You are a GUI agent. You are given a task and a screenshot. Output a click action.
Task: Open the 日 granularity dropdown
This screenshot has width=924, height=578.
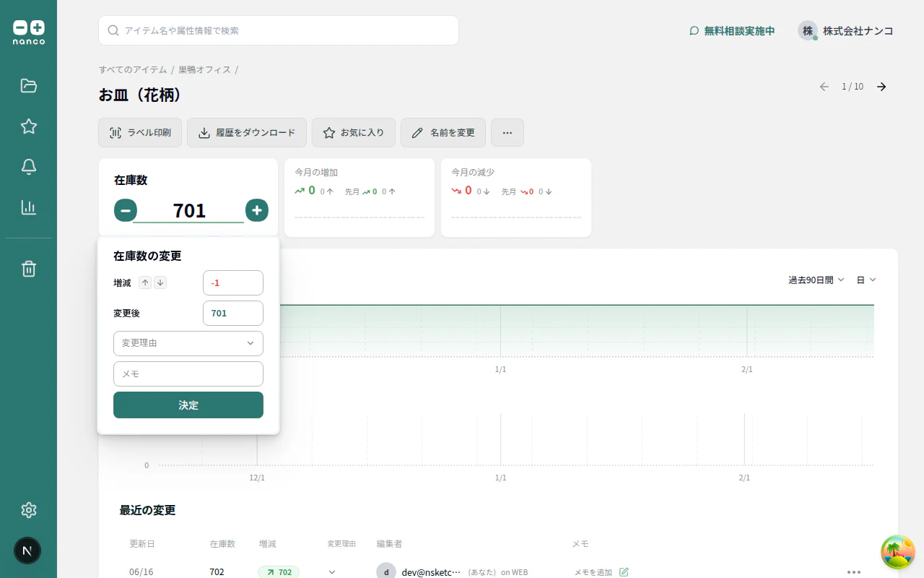[x=866, y=280]
